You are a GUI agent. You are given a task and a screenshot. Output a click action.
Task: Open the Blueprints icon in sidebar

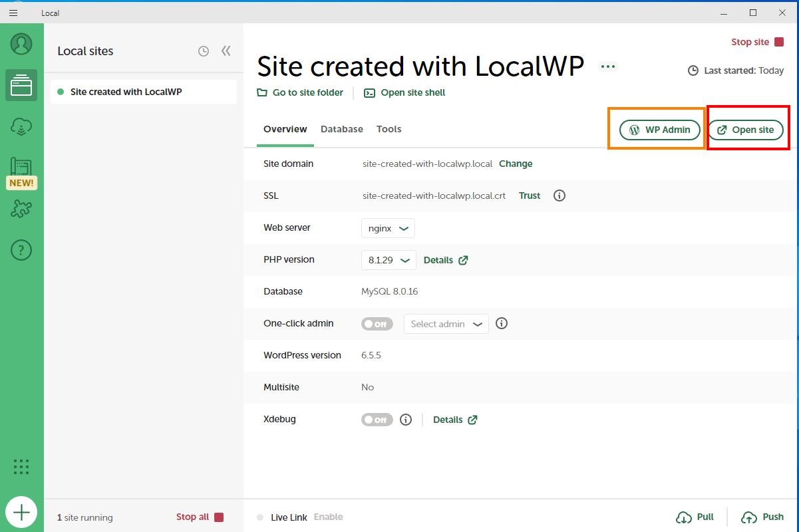pos(21,168)
